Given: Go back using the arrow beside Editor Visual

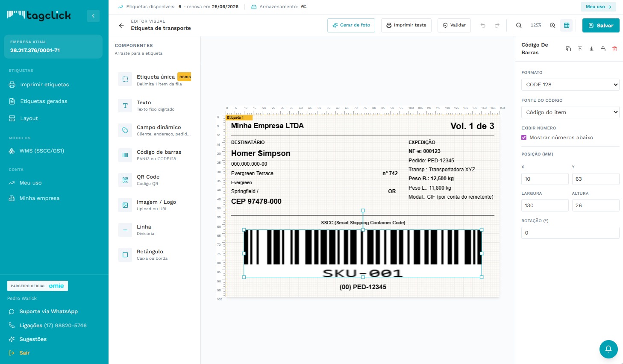Looking at the screenshot, I should click(x=121, y=26).
